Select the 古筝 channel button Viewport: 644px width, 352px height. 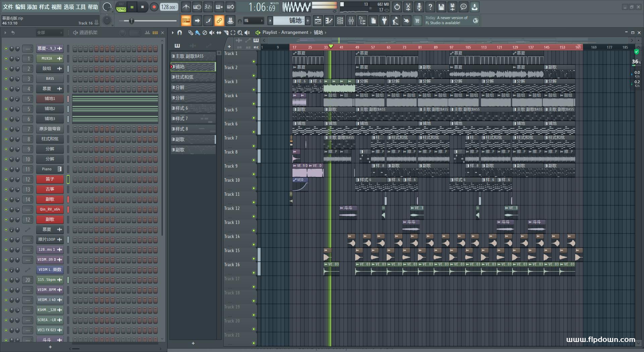point(50,189)
